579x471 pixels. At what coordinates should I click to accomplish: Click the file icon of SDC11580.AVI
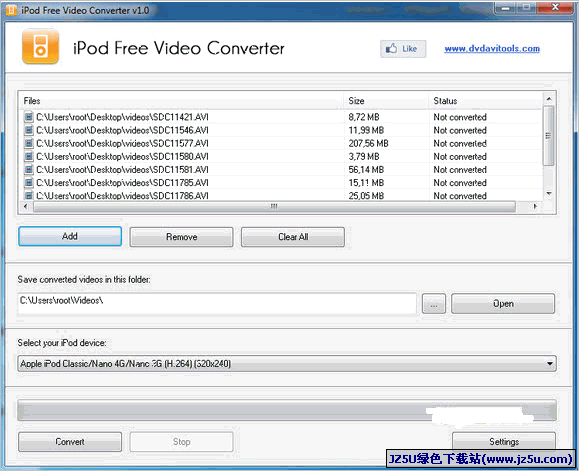[28, 157]
